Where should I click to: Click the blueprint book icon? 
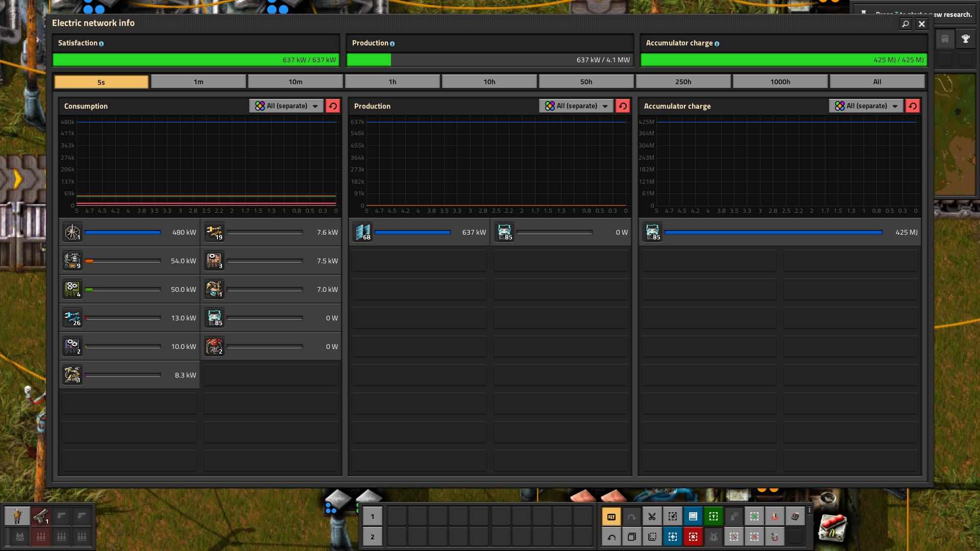(x=693, y=516)
